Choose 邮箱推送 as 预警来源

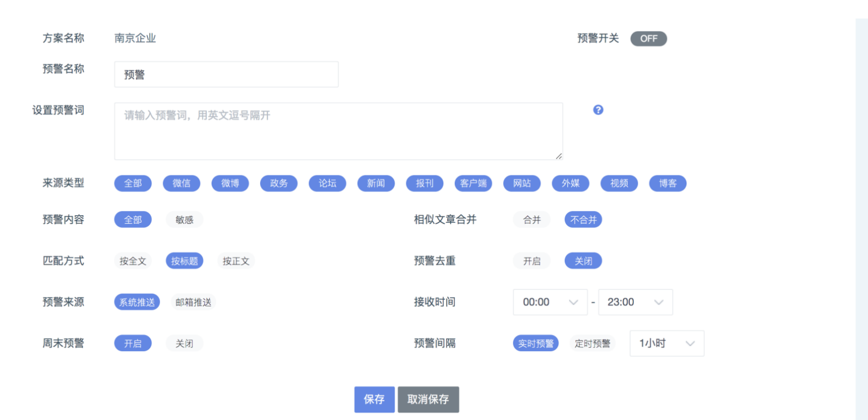click(x=194, y=302)
